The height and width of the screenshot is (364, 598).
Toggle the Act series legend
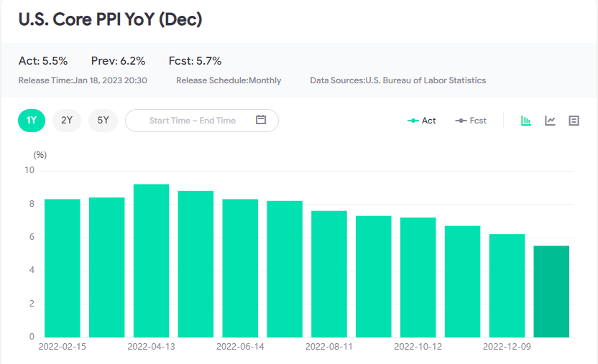[x=422, y=121]
